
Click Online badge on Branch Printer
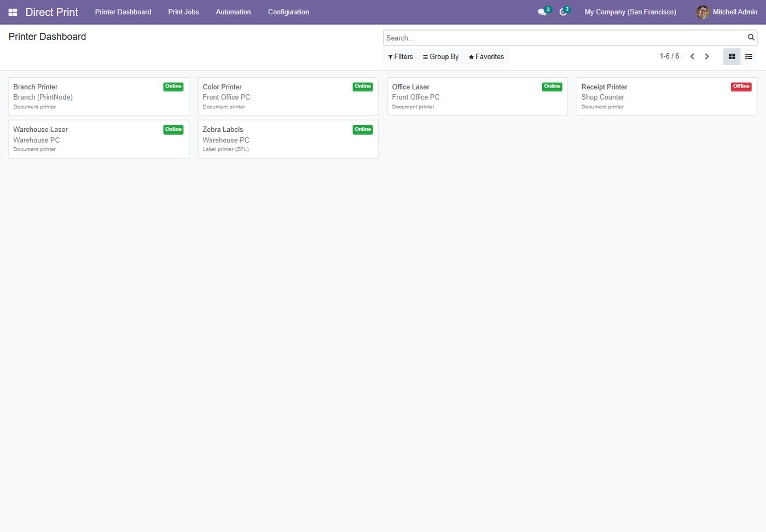pos(173,86)
